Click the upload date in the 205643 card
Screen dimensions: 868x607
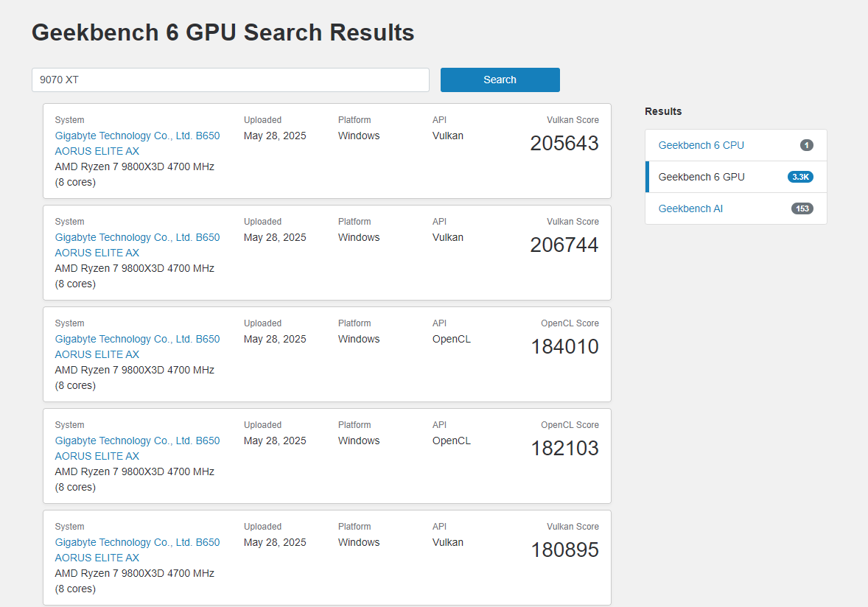click(x=275, y=136)
